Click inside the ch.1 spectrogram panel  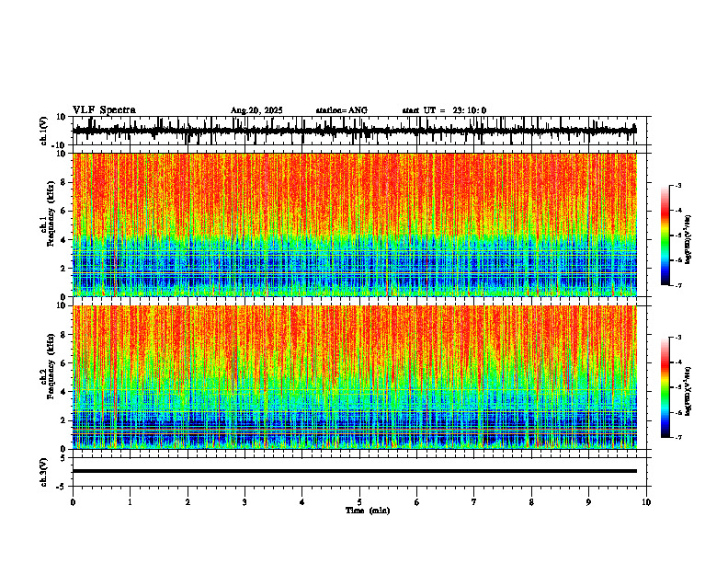(354, 224)
